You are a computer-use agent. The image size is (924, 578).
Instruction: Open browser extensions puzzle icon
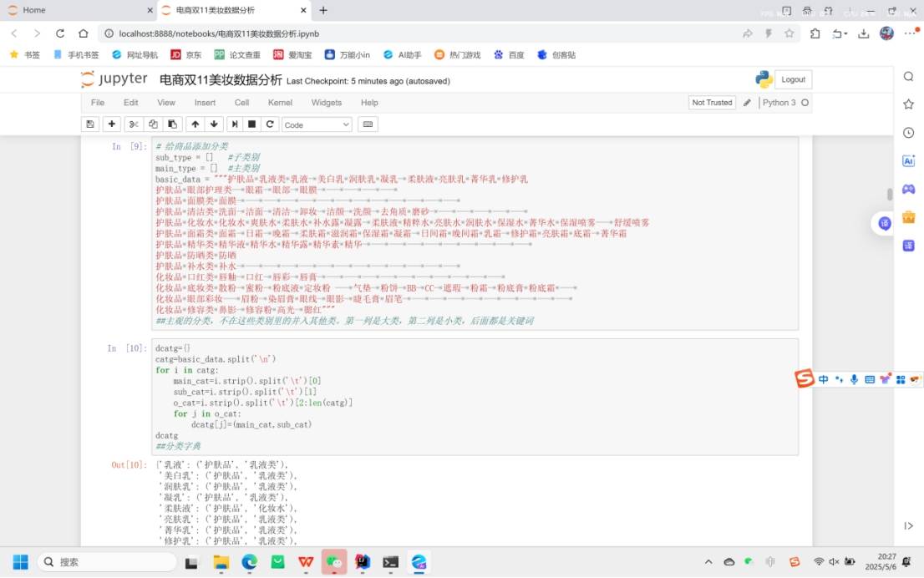coord(815,33)
